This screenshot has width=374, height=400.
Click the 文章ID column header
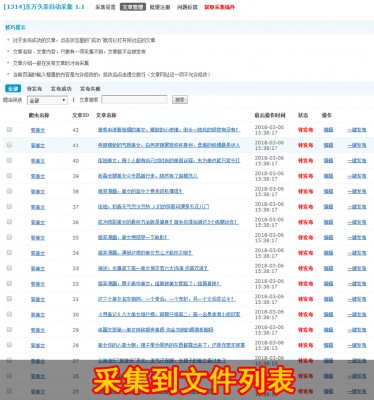(x=80, y=115)
